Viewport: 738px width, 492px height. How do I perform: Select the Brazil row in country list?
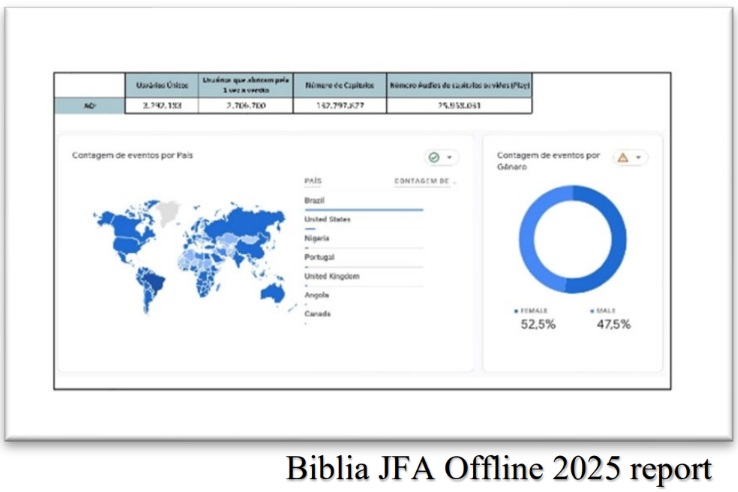(x=315, y=200)
